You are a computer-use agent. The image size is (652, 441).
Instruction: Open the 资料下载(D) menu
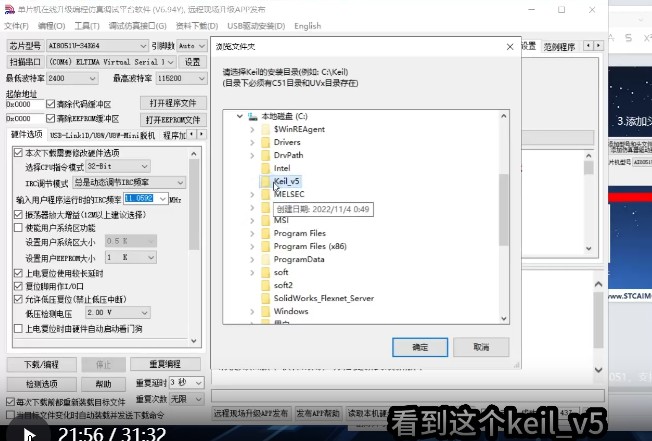click(197, 26)
